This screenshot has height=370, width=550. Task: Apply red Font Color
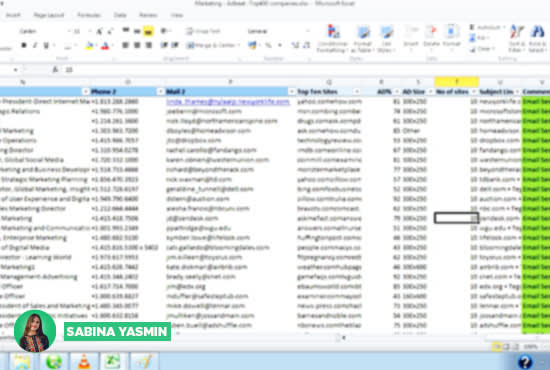[x=105, y=45]
